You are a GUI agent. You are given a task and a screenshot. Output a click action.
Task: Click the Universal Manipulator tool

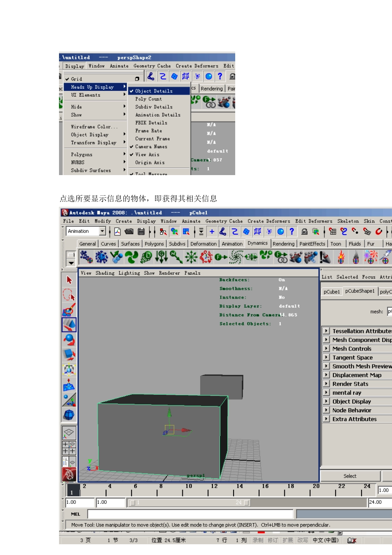69,370
